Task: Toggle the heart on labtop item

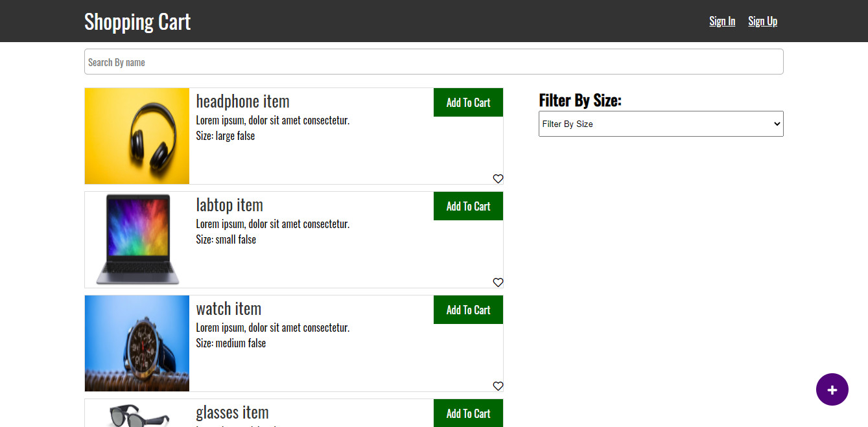Action: (x=498, y=283)
